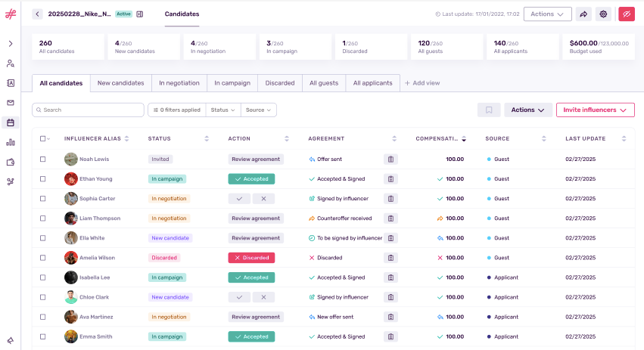Image resolution: width=644 pixels, height=350 pixels.
Task: Switch to the In negotiation tab
Action: [179, 83]
